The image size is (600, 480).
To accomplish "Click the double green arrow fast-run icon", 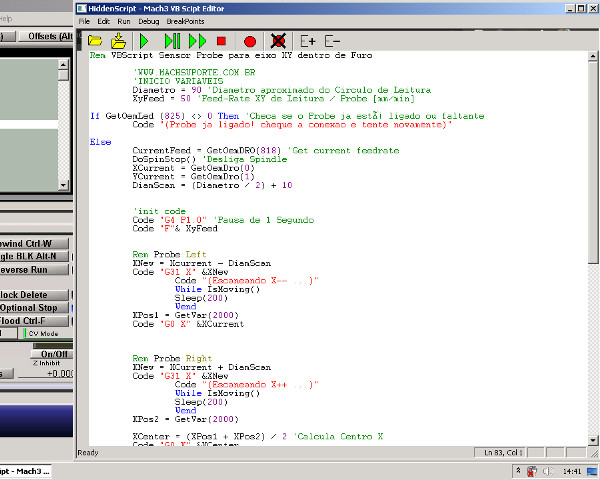I will (197, 41).
